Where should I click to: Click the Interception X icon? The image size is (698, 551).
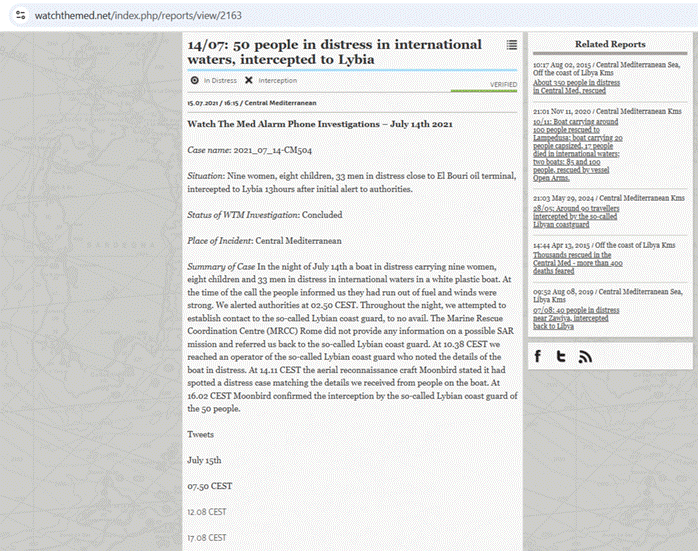(248, 80)
